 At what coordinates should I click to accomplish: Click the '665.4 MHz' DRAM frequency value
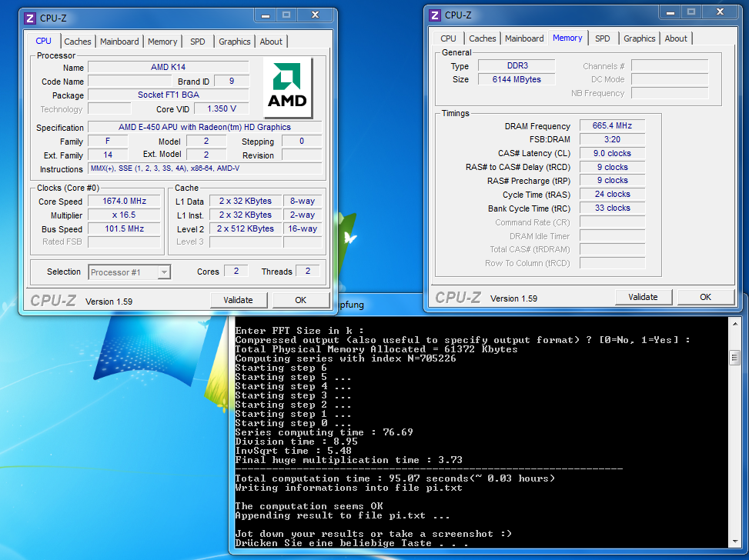[613, 126]
